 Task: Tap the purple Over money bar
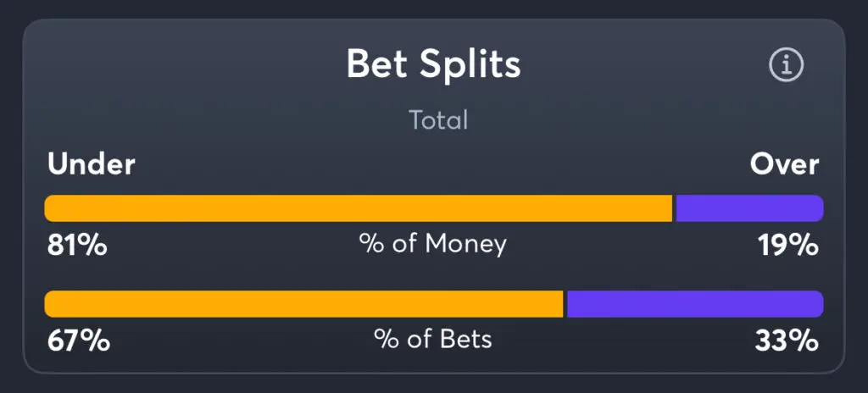pos(750,208)
